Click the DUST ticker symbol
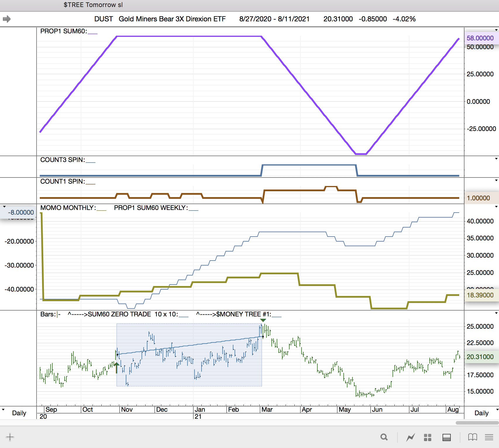Image resolution: width=499 pixels, height=448 pixels. pyautogui.click(x=104, y=19)
